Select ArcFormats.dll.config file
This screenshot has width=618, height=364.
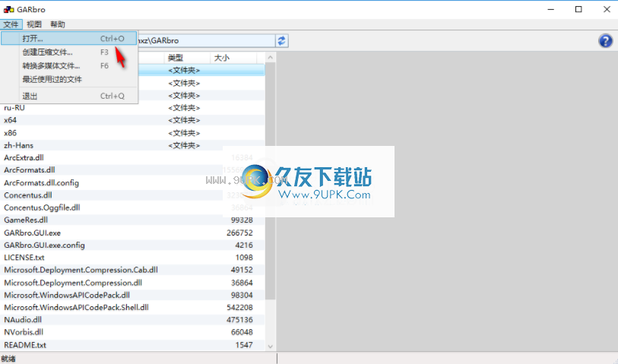pyautogui.click(x=132, y=183)
